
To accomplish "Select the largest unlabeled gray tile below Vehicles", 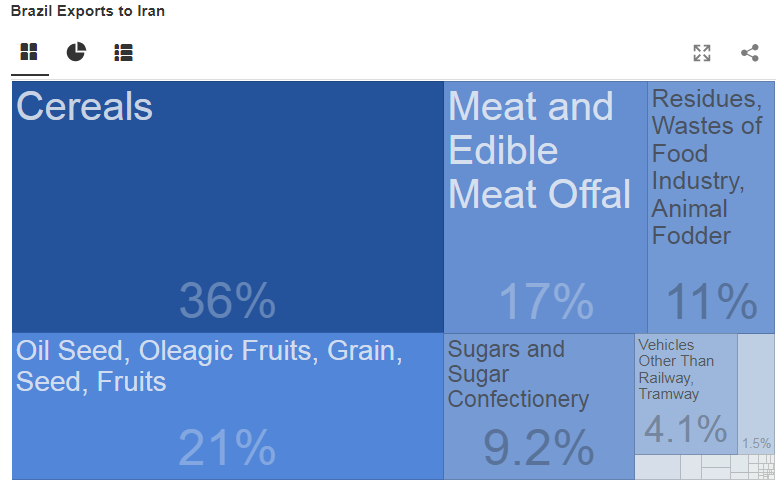I will pos(657,467).
